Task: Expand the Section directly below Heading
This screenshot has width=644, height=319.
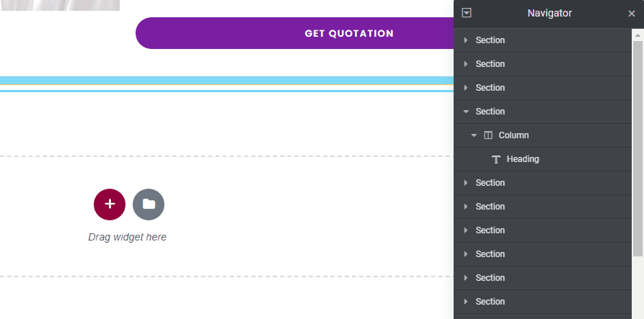Action: click(466, 183)
